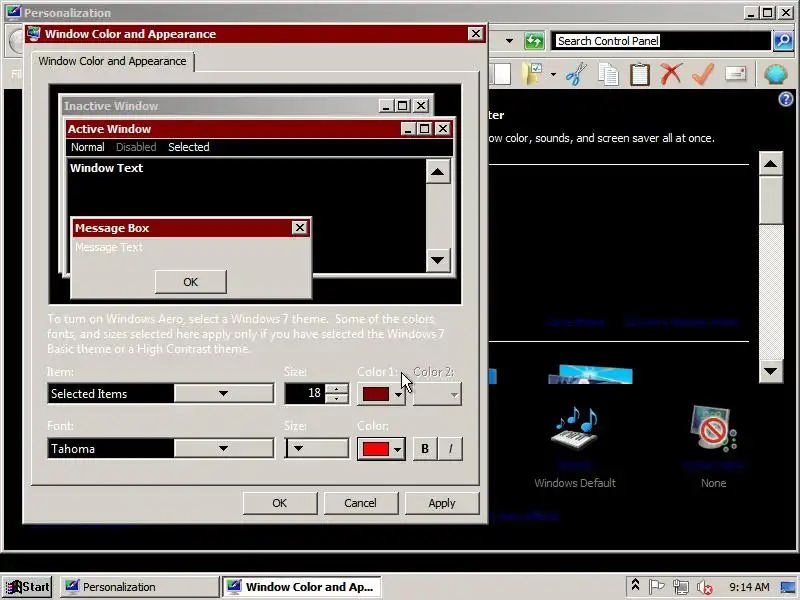Decrease item Size with the down spinner
800x600 pixels.
click(336, 398)
